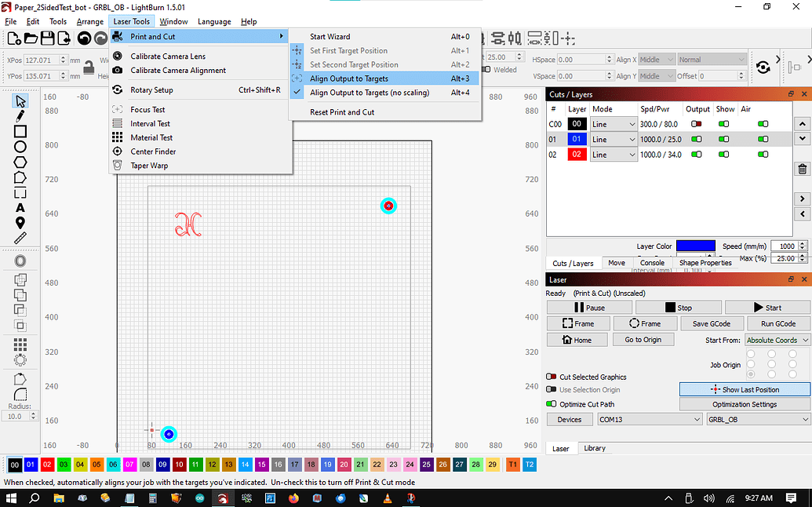Open Mode dropdown for layer 02
812x507 pixels.
point(614,155)
